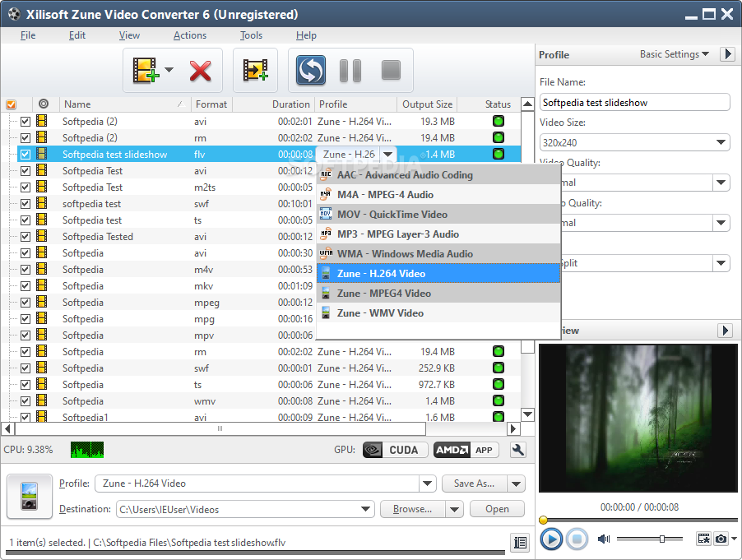Mute the preview speaker icon
Screen dimensions: 742x560
(604, 539)
